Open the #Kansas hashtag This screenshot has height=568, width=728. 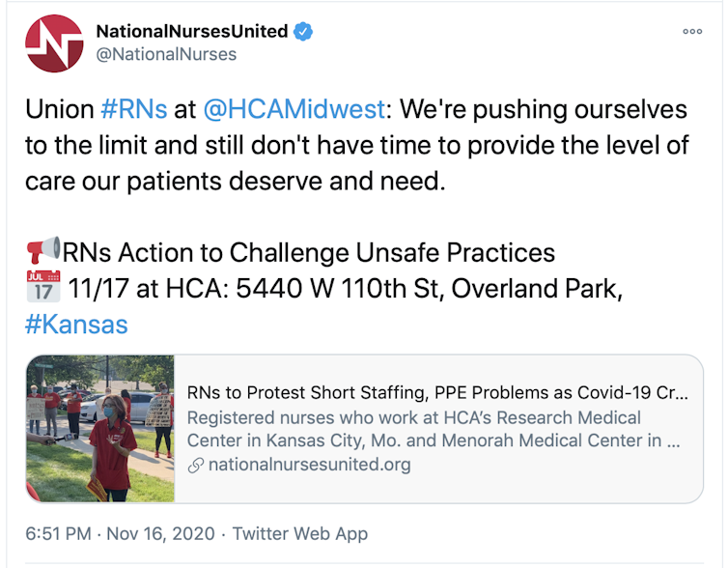coord(76,324)
